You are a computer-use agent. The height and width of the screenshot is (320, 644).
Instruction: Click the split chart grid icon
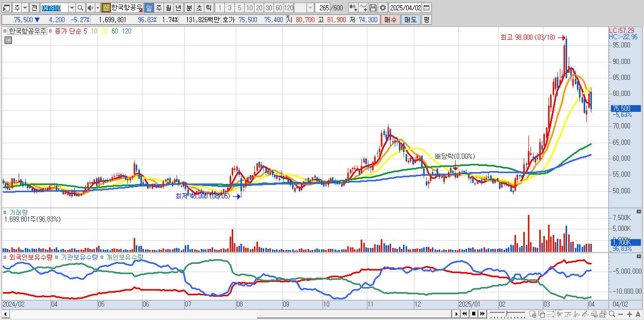pos(533,314)
